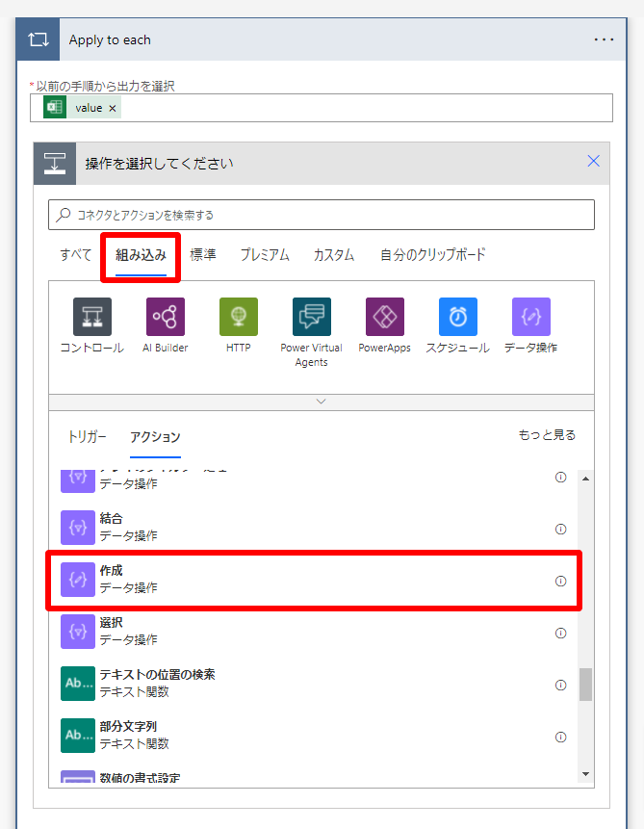Click the テキストの位置の検索 action icon
The image size is (644, 829).
click(78, 683)
